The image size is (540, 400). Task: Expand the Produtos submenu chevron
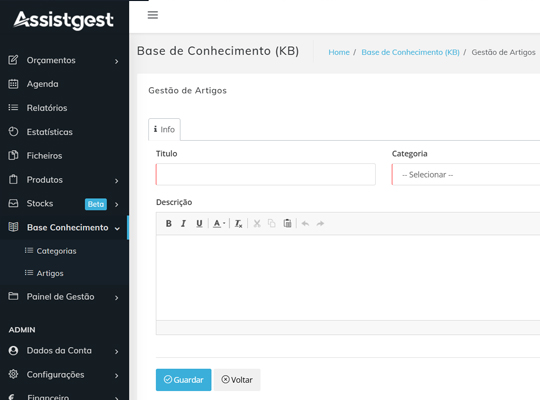(116, 181)
